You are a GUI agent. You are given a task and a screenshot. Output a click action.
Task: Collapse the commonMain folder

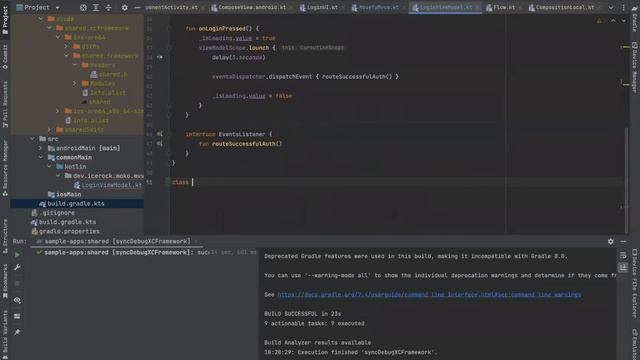40,157
